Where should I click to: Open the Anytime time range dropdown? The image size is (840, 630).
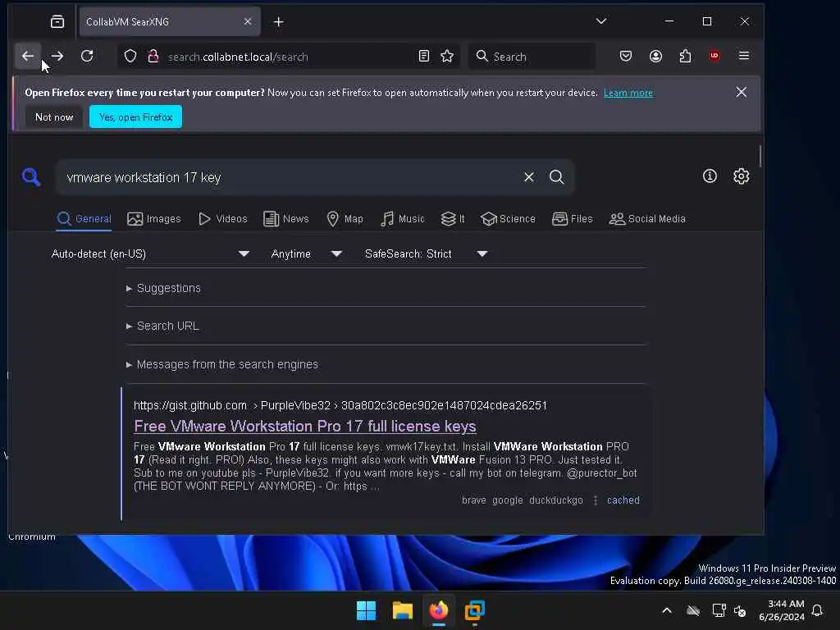click(306, 254)
